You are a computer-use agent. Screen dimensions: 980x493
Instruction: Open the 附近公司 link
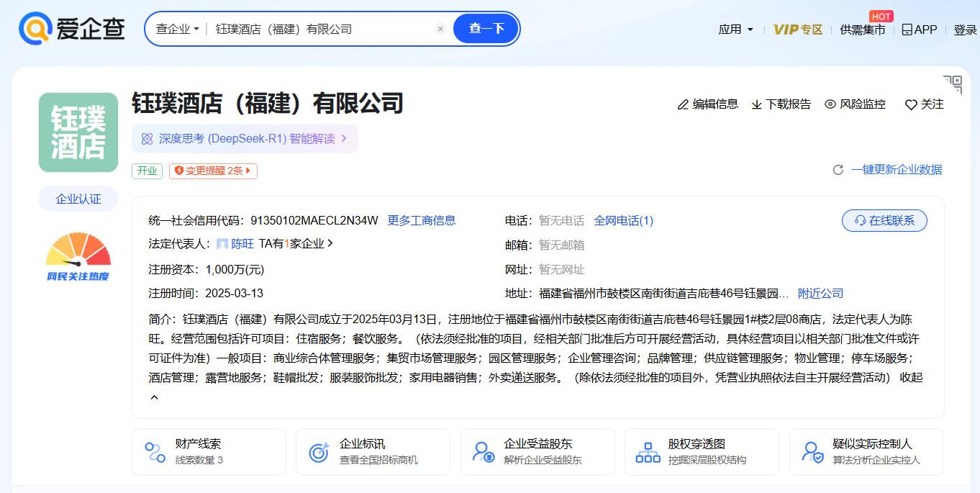coord(820,294)
